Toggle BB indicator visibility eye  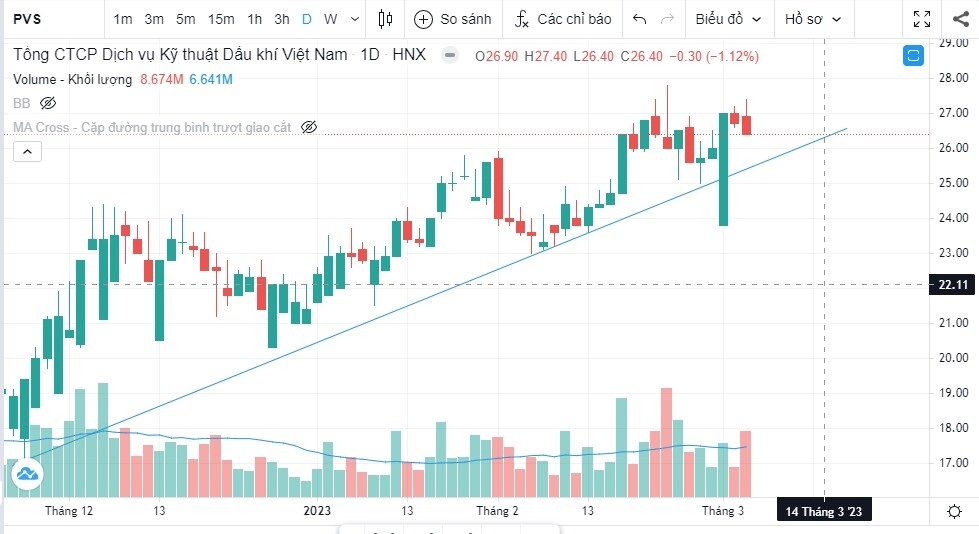pos(48,103)
